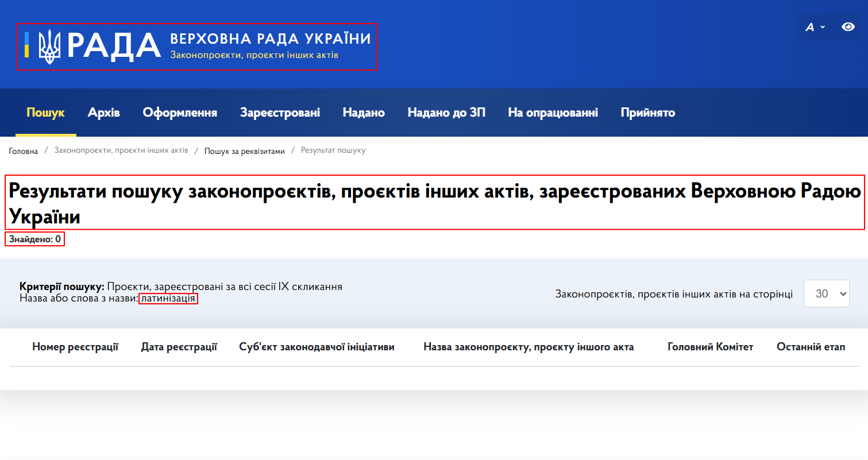Click the Назва законопроєкту column header
This screenshot has height=460, width=868.
(x=528, y=347)
